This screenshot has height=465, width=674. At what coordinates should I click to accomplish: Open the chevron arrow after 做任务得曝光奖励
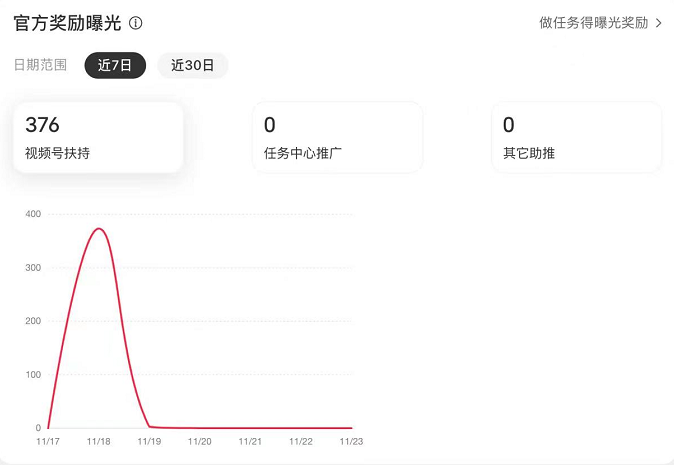[659, 23]
